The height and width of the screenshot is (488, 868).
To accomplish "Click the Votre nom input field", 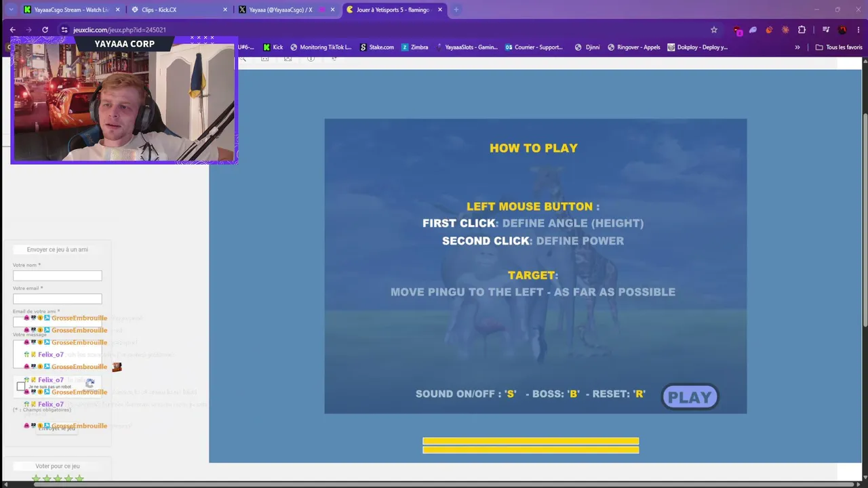I will [57, 276].
